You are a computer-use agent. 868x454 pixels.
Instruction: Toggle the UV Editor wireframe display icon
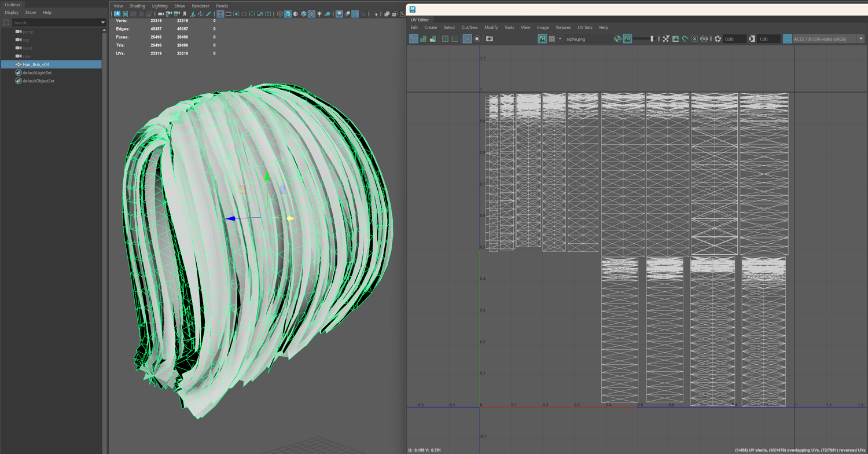414,39
